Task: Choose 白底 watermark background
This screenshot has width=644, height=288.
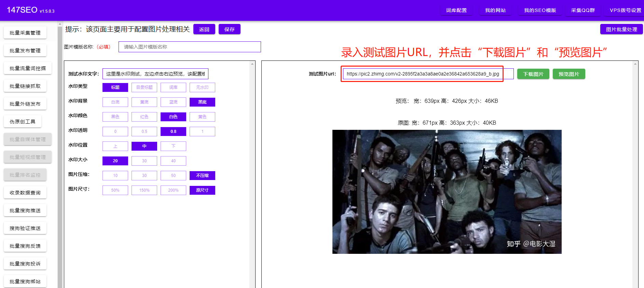Action: (115, 102)
